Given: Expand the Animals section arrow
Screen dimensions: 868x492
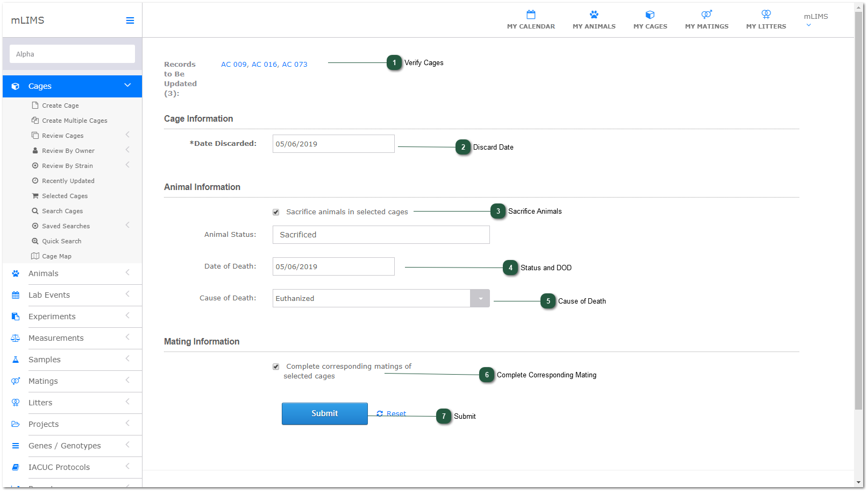Looking at the screenshot, I should [127, 272].
